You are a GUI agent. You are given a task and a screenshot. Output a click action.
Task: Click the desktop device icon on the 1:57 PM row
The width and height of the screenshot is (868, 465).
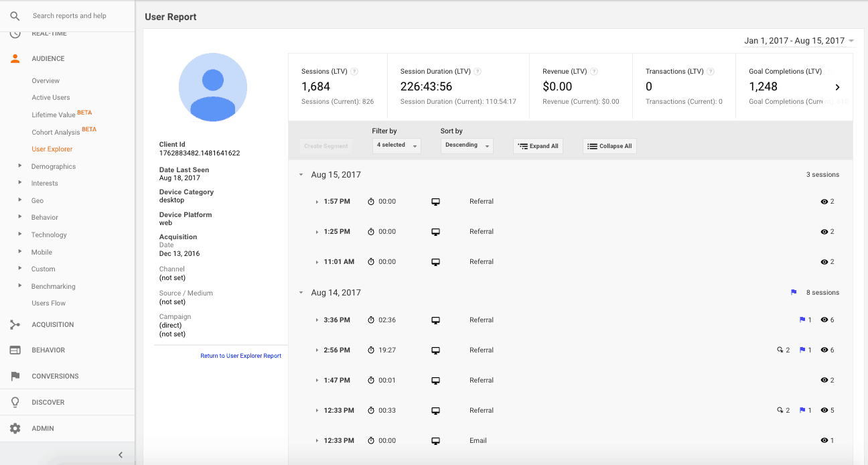click(436, 201)
